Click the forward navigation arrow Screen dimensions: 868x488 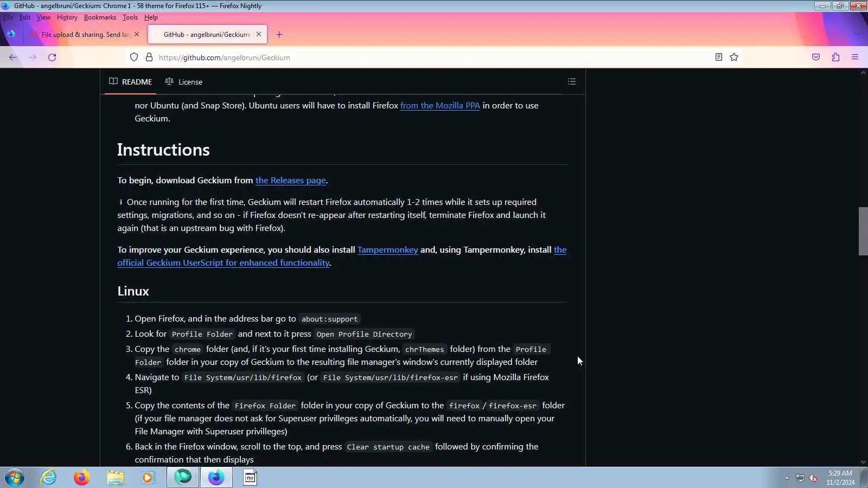(33, 57)
